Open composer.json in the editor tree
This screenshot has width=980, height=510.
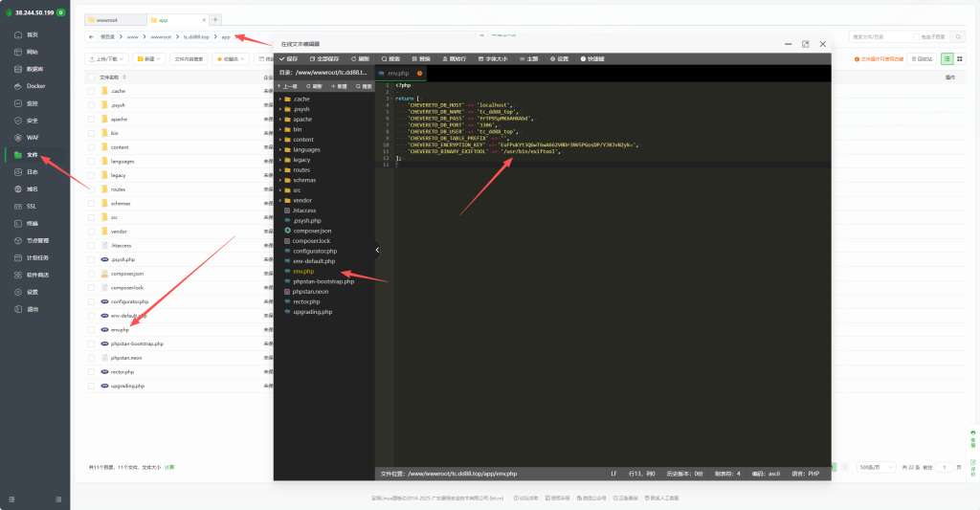click(312, 231)
